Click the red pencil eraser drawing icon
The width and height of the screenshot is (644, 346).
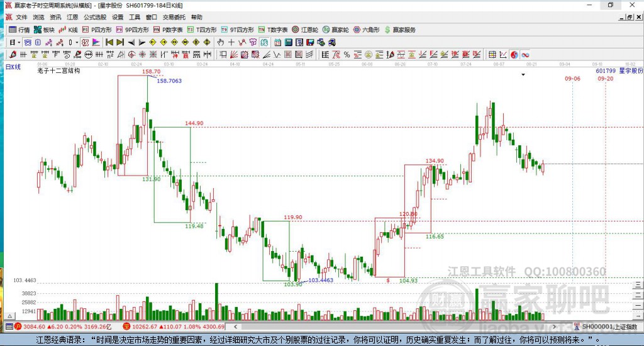tap(13, 55)
